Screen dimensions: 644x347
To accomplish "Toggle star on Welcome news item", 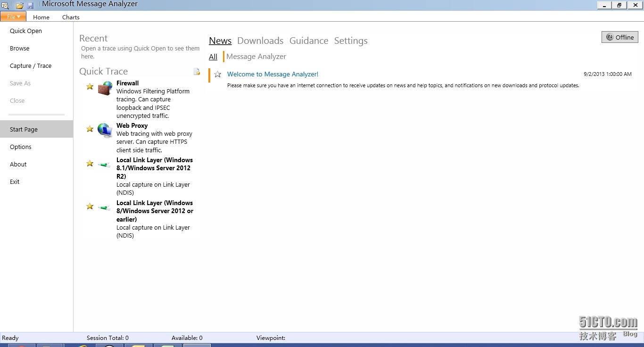I will tap(217, 74).
